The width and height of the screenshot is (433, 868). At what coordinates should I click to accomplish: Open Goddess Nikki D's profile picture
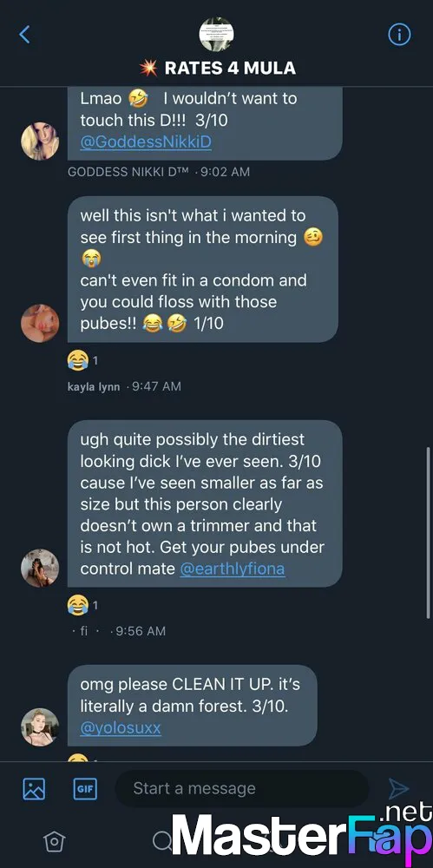point(40,141)
